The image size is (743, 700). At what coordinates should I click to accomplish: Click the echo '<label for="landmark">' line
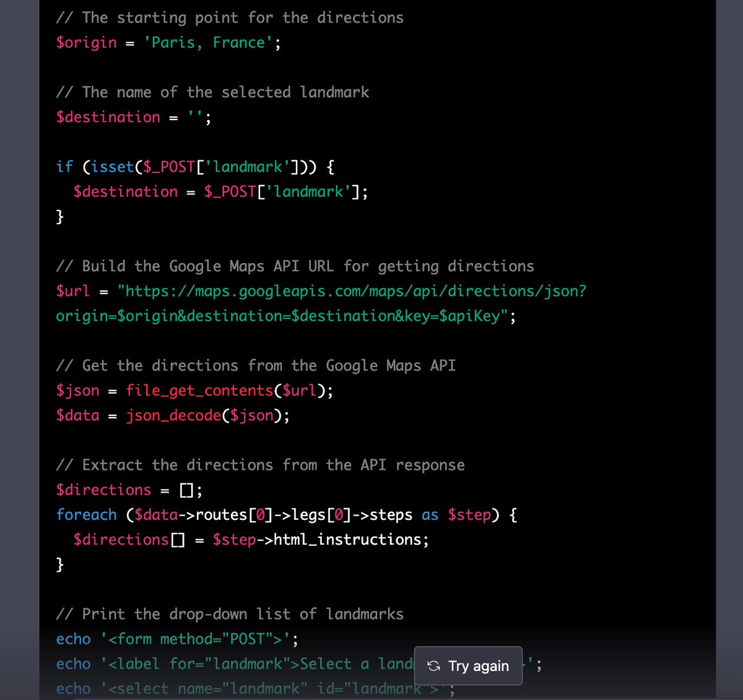299,664
